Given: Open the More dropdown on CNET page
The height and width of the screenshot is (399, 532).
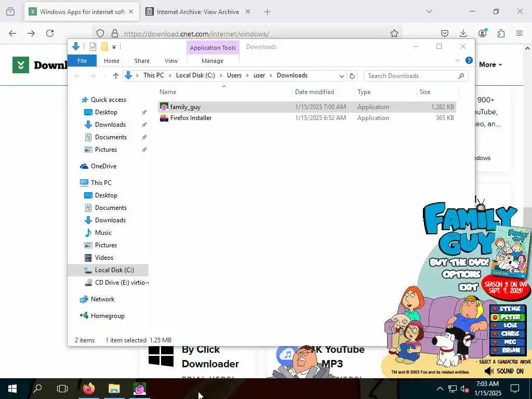Looking at the screenshot, I should (490, 64).
